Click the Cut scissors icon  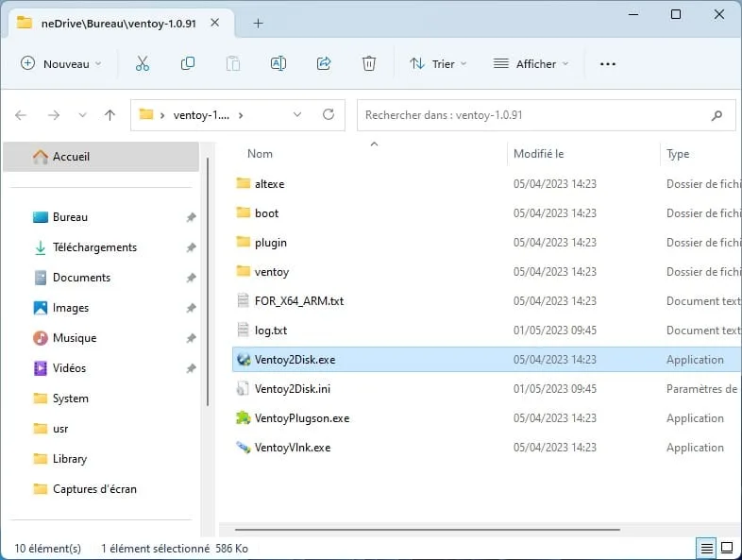pyautogui.click(x=142, y=63)
